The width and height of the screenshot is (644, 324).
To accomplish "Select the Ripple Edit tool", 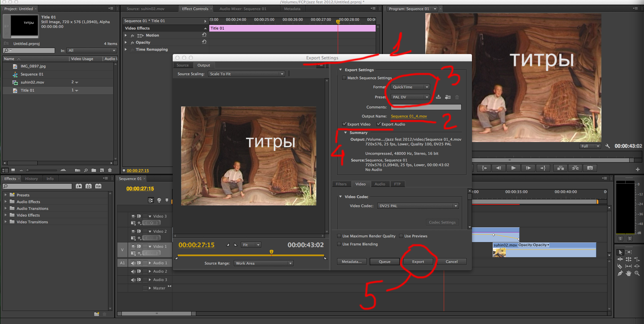I will click(x=620, y=259).
